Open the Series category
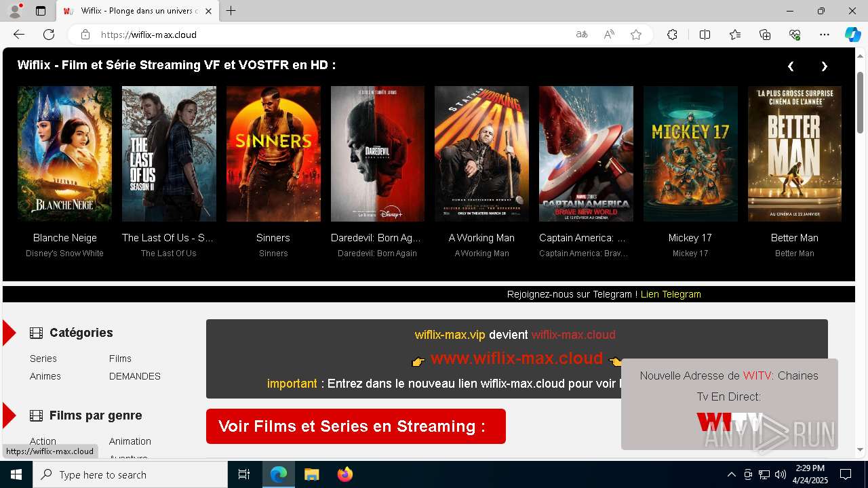 43,359
